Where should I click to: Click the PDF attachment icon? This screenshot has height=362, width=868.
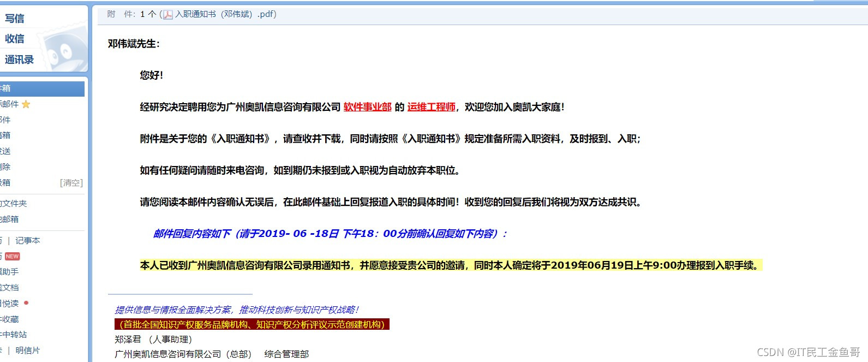click(168, 15)
